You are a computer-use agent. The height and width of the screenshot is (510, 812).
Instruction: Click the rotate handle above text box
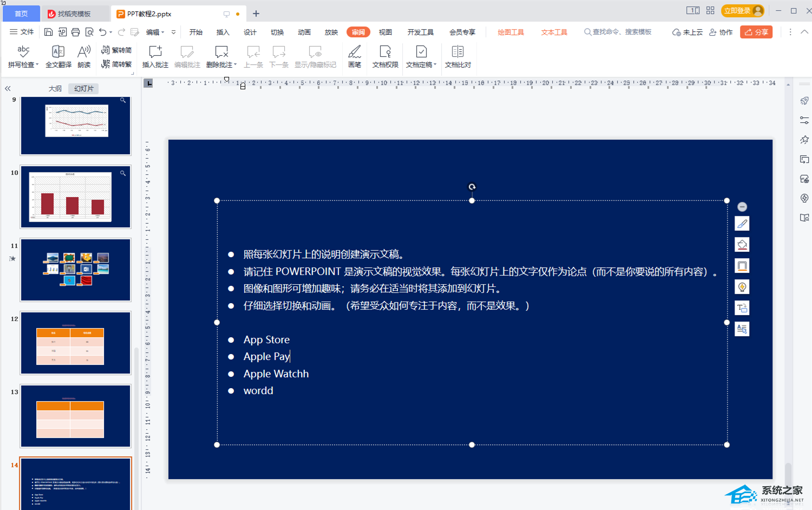[472, 187]
